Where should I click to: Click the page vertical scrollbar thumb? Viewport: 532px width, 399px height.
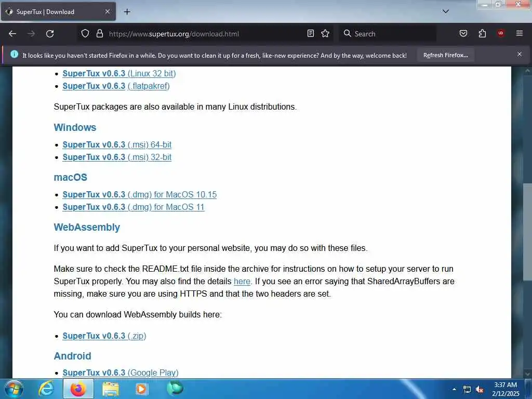point(528,232)
